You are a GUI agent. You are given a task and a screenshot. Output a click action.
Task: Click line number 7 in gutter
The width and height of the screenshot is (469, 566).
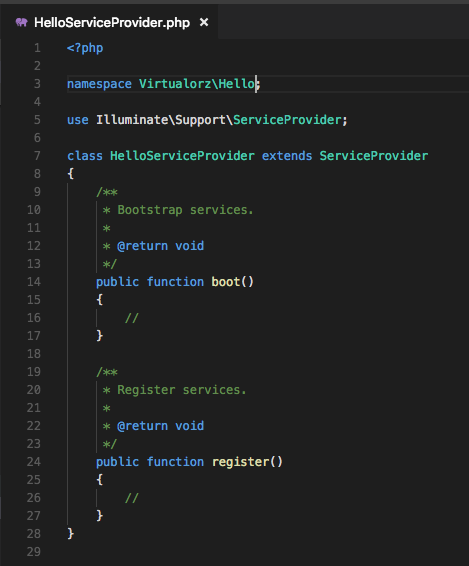click(37, 156)
